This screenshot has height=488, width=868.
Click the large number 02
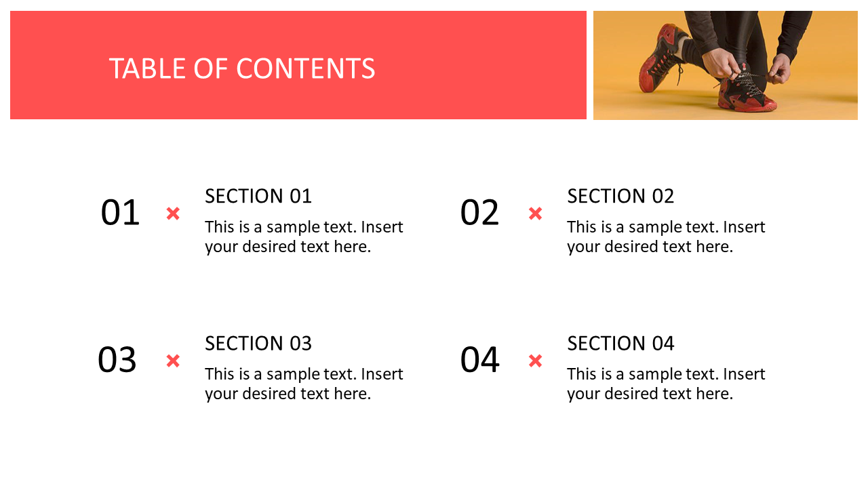[479, 213]
